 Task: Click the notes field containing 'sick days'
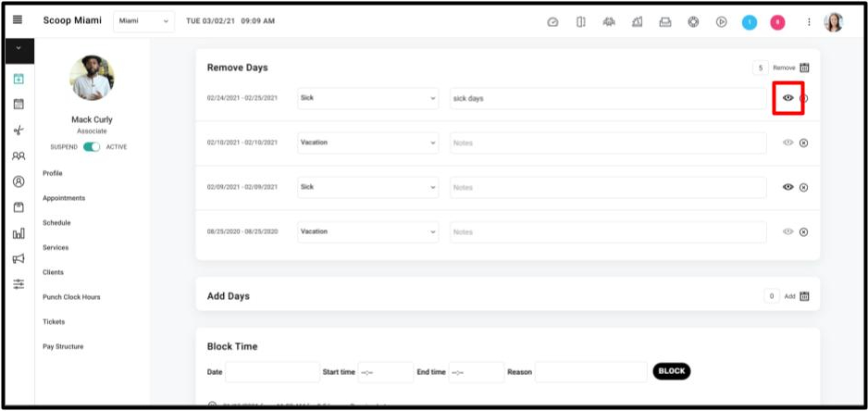[x=608, y=98]
